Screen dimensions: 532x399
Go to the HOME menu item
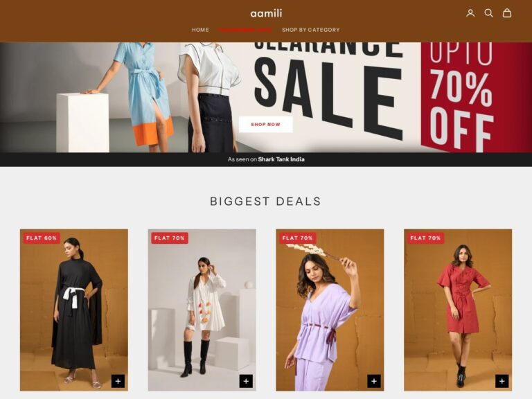tap(200, 30)
